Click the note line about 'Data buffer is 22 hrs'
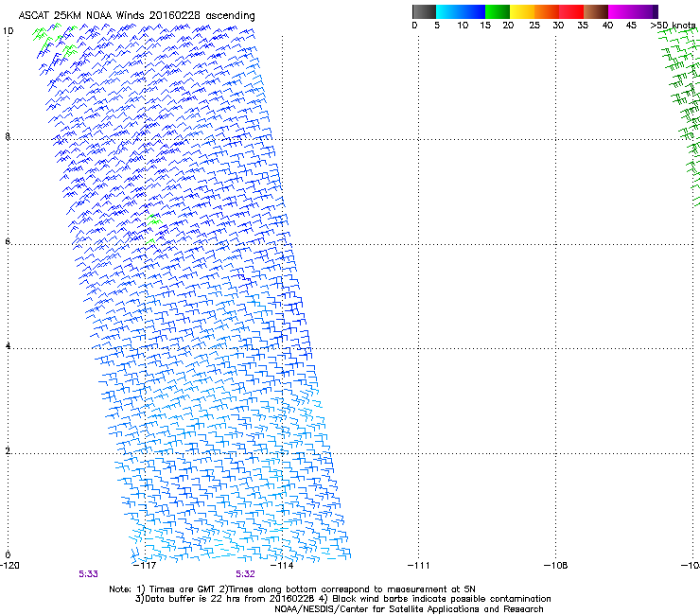This screenshot has width=700, height=615. coord(342,599)
